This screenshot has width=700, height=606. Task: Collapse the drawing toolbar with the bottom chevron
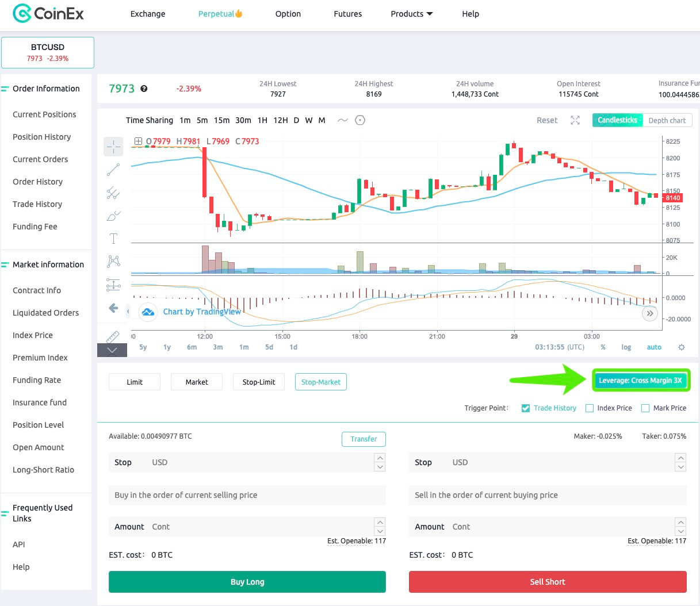112,350
